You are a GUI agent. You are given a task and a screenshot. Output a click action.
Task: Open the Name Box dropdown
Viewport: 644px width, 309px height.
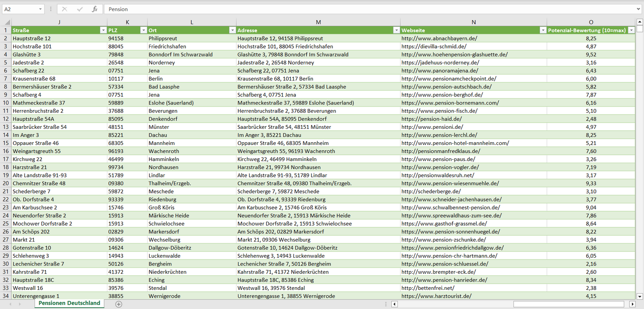[x=40, y=9]
